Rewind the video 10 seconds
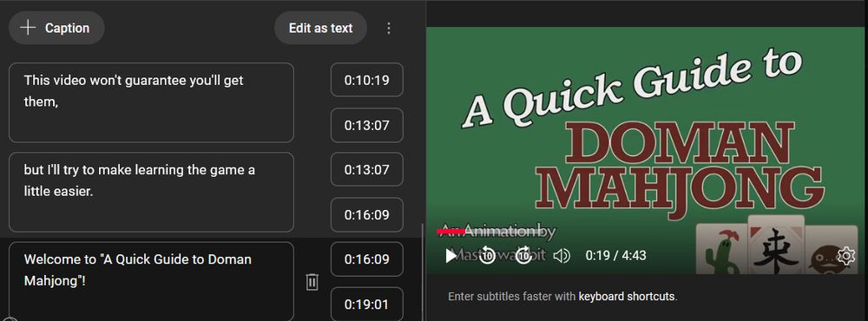Image resolution: width=868 pixels, height=321 pixels. tap(487, 256)
